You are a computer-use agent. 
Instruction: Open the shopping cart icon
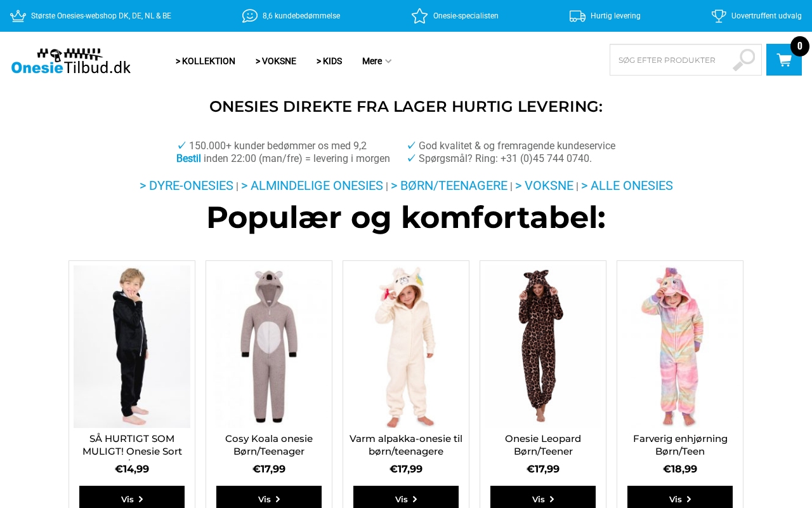point(784,60)
